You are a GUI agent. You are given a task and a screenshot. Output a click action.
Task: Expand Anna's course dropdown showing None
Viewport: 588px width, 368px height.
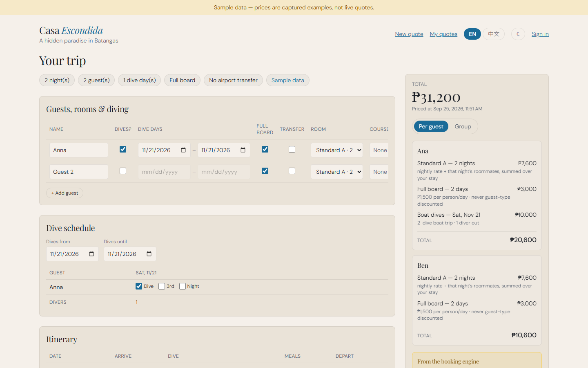click(379, 150)
